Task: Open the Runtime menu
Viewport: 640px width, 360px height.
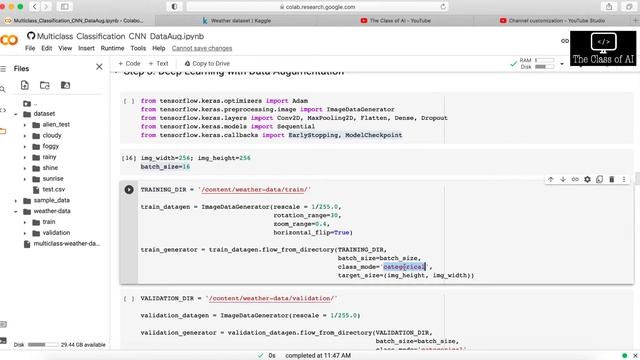Action: click(x=112, y=48)
